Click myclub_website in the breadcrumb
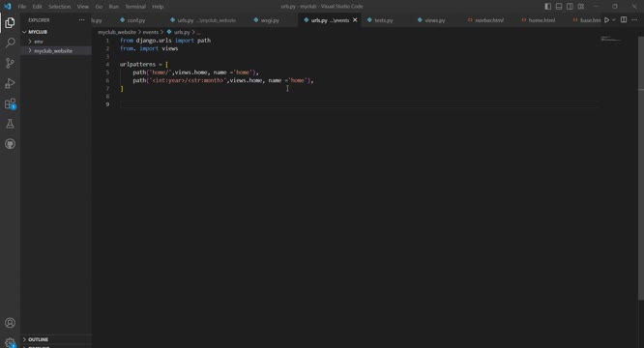 (x=117, y=32)
